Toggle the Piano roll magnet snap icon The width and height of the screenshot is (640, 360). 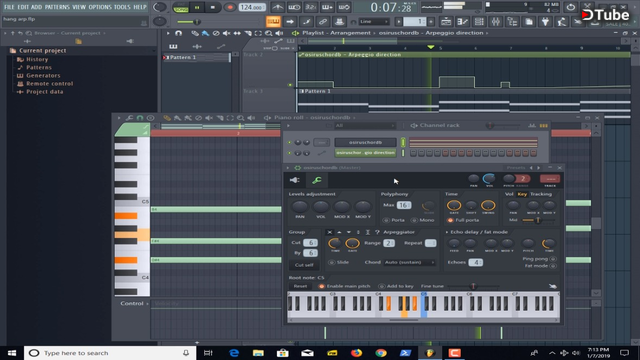(x=140, y=118)
